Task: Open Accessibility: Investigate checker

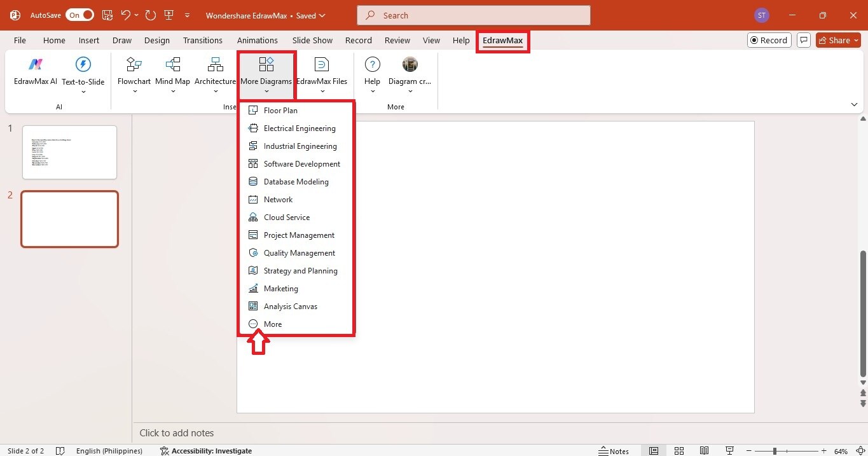Action: [x=206, y=451]
